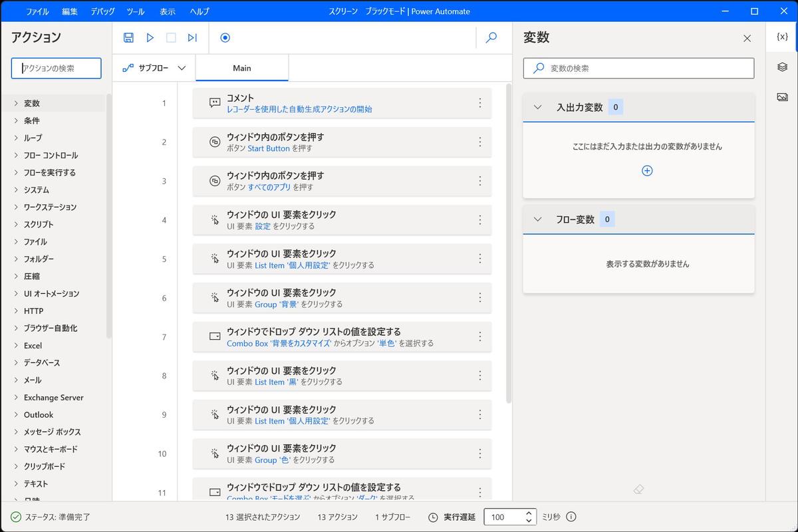
Task: Show info about 実行遅延 with info icon
Action: (x=571, y=517)
